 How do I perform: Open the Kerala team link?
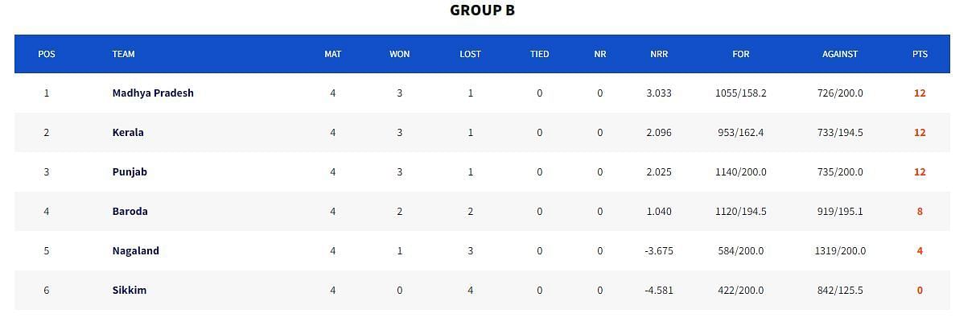[128, 132]
